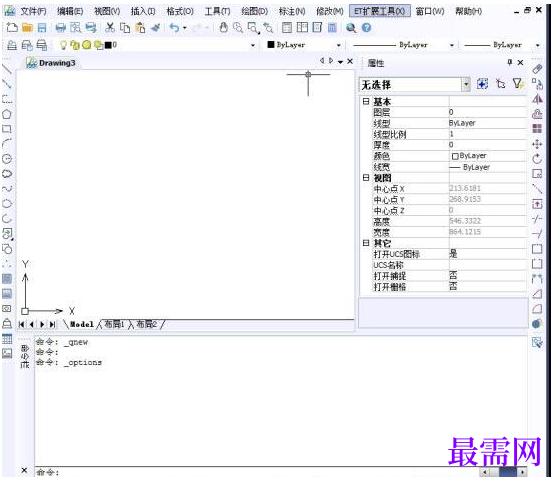
Task: Click the 颜色 ByLayer color value
Action: coord(488,156)
